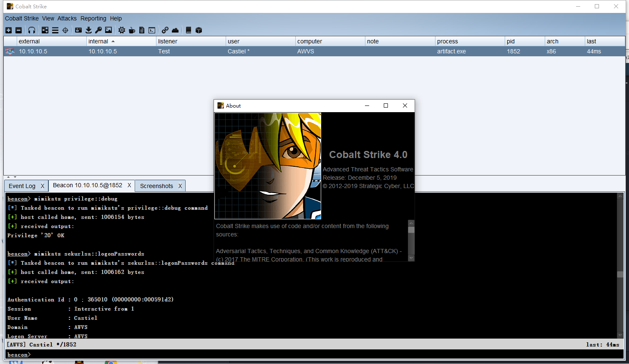629x364 pixels.
Task: Launch Java Signed Applet coffee icon
Action: [132, 30]
